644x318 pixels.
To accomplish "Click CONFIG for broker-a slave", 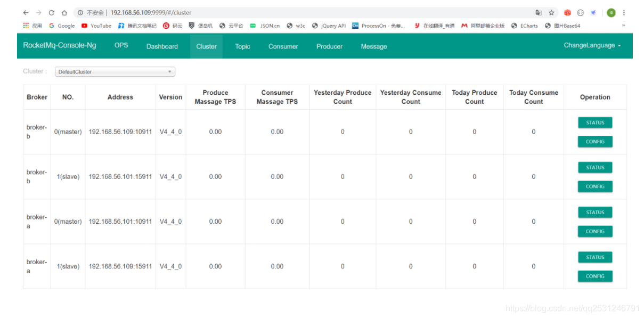I will click(595, 276).
